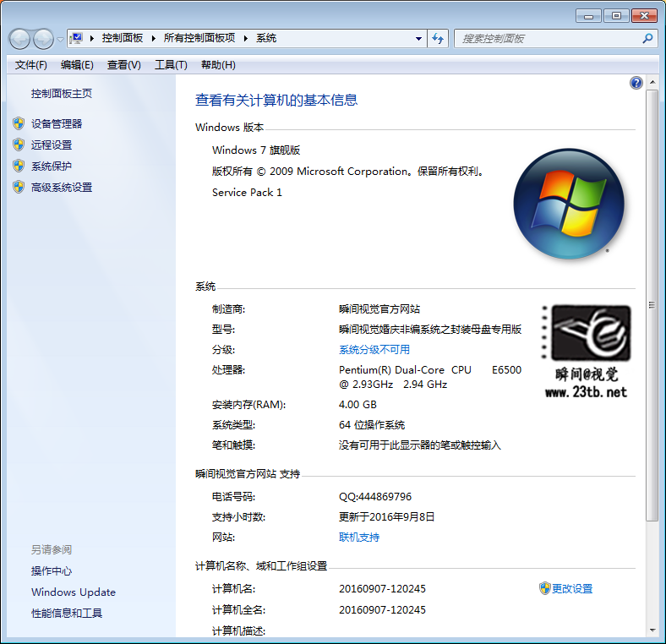
Task: Open the 查看(V) menu
Action: [123, 65]
